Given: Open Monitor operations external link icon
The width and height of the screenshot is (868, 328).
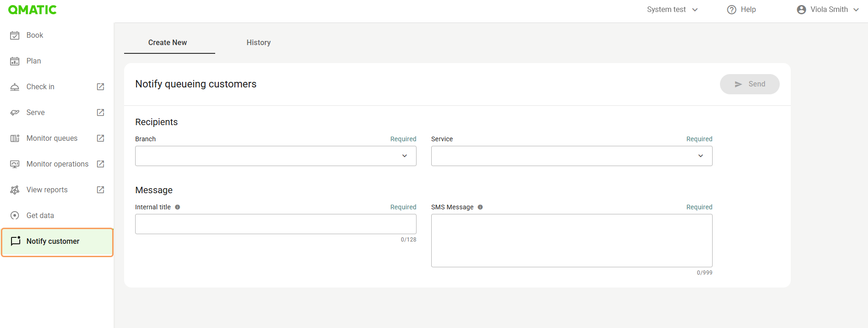Looking at the screenshot, I should point(101,164).
